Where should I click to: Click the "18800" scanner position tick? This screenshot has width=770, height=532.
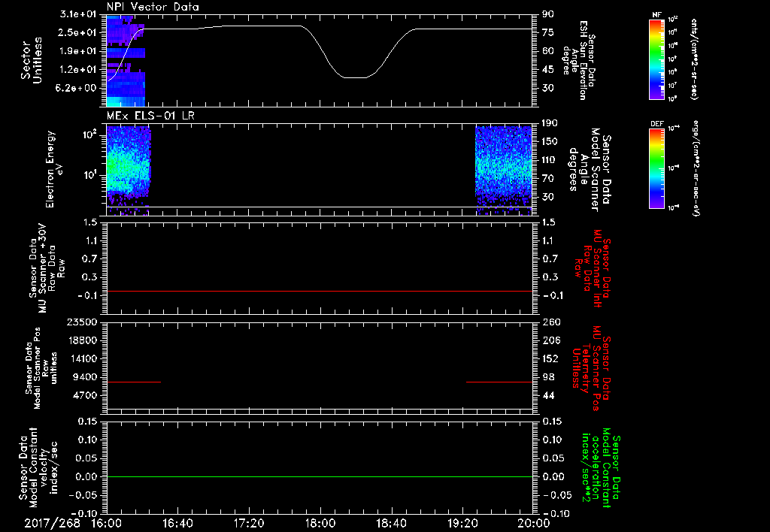(82, 340)
